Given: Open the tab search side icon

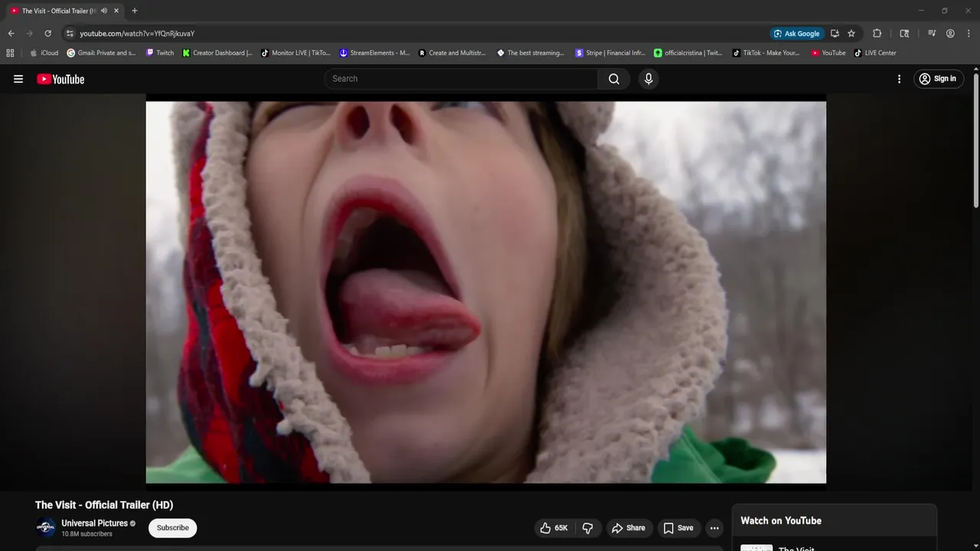Looking at the screenshot, I should (x=904, y=34).
